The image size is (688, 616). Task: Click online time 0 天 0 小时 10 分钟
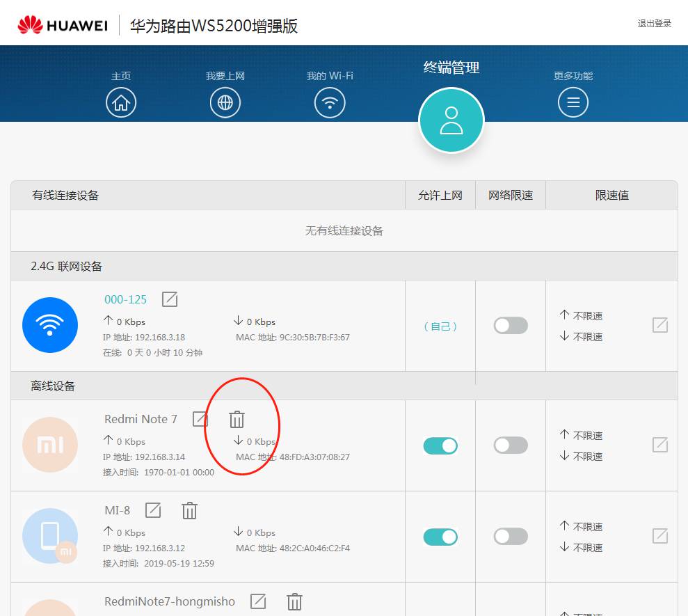165,353
